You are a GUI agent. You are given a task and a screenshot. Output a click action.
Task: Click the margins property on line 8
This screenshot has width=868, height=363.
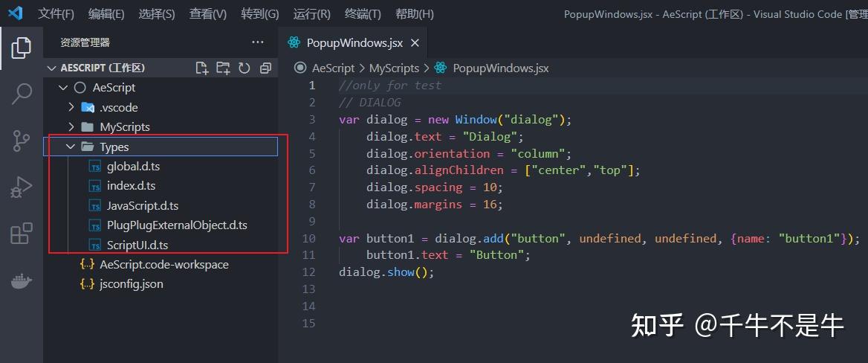tap(438, 205)
